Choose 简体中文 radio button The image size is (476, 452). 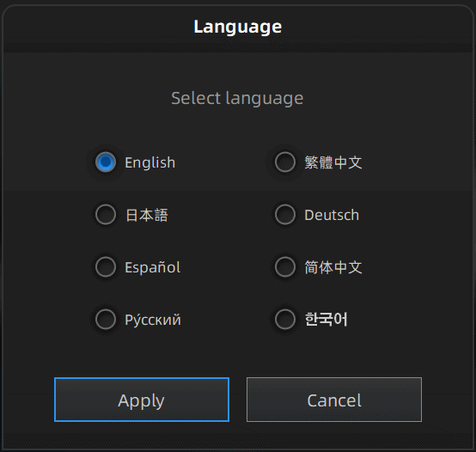285,267
